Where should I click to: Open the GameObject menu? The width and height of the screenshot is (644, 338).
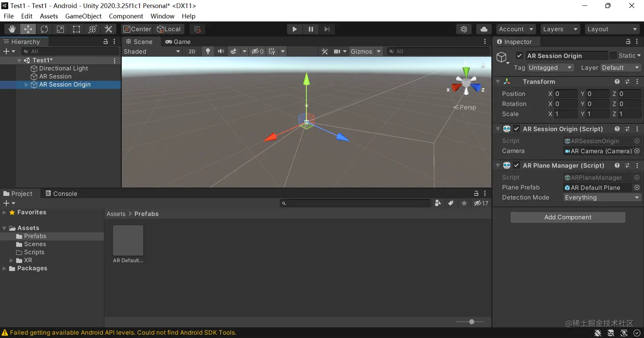tap(83, 16)
